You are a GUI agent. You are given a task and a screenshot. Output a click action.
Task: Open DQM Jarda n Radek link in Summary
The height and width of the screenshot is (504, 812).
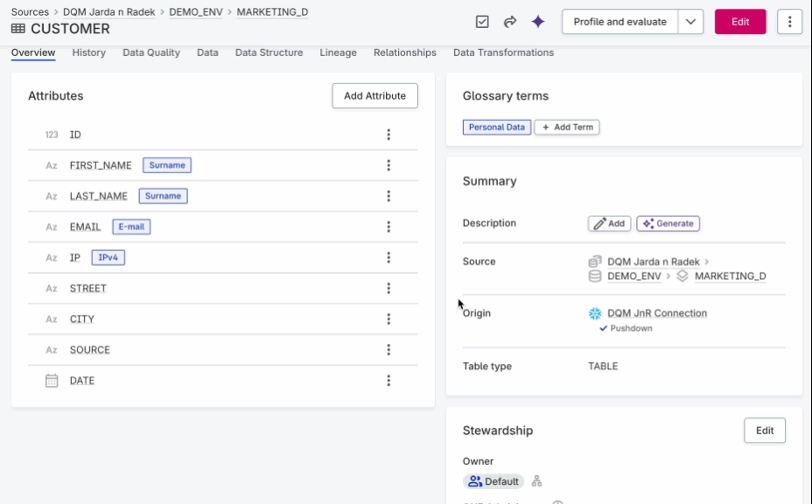click(x=654, y=262)
